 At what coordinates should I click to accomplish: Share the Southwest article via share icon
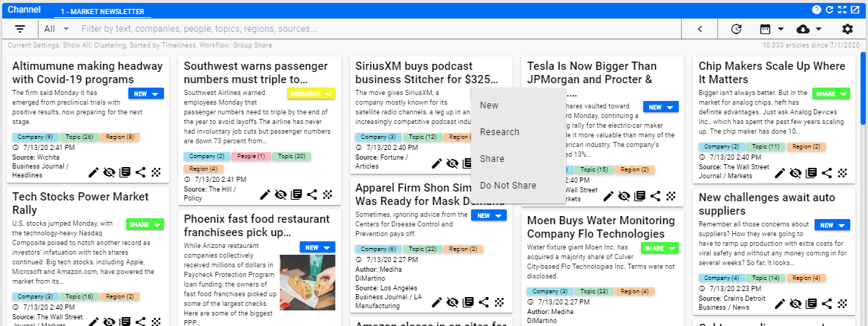(x=312, y=194)
